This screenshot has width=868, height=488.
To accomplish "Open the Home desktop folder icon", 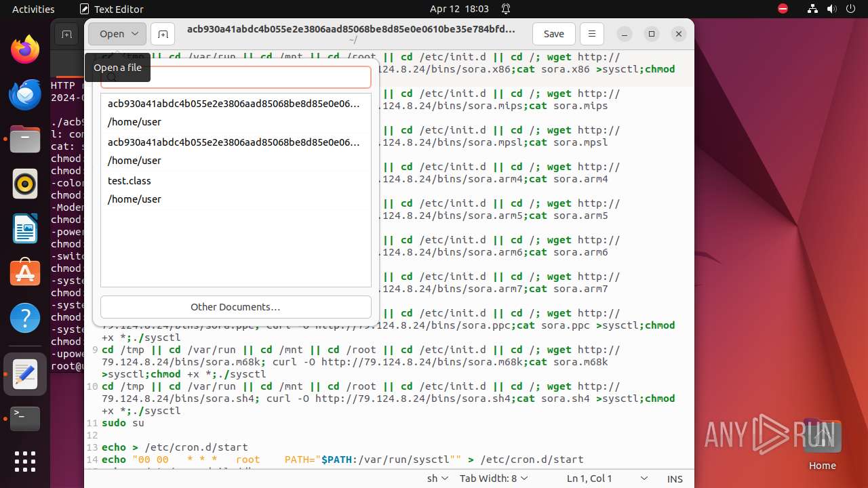I will tap(822, 444).
